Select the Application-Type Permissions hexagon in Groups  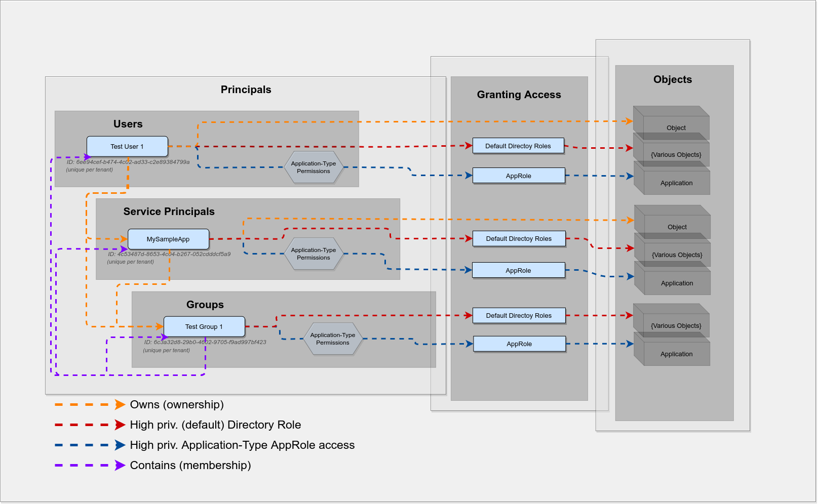click(333, 338)
